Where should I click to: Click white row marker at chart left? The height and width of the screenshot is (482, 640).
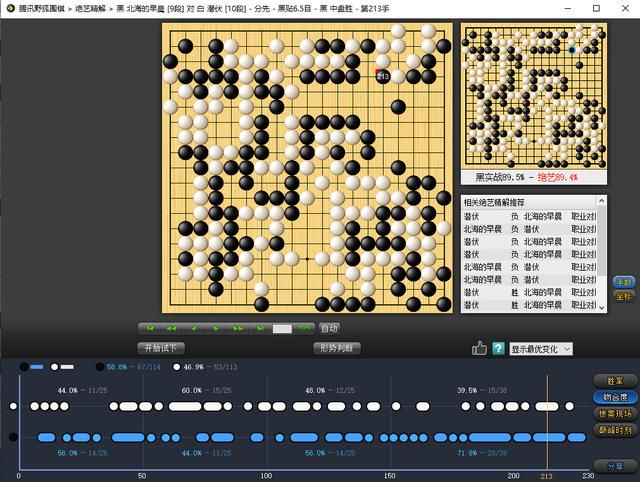click(13, 406)
